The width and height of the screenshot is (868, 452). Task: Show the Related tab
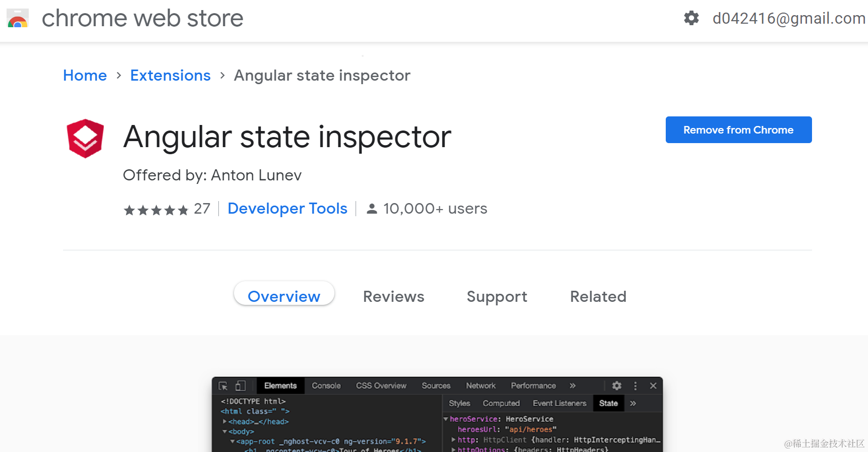598,296
